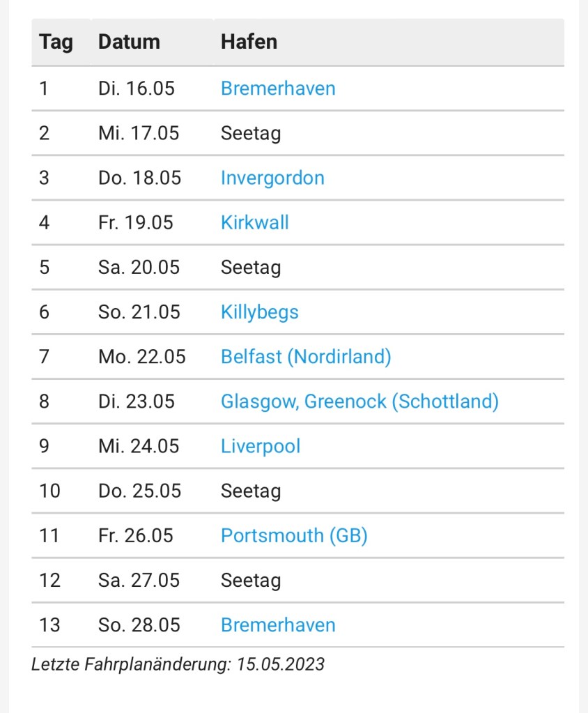Open the Invergordon port link
Screen dimensions: 588x713
coord(272,178)
